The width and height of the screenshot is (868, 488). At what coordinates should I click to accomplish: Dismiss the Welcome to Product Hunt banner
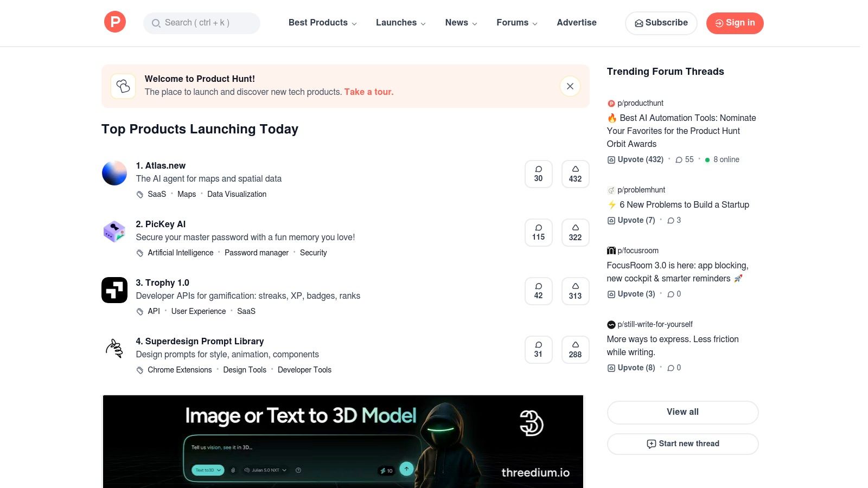click(x=570, y=86)
